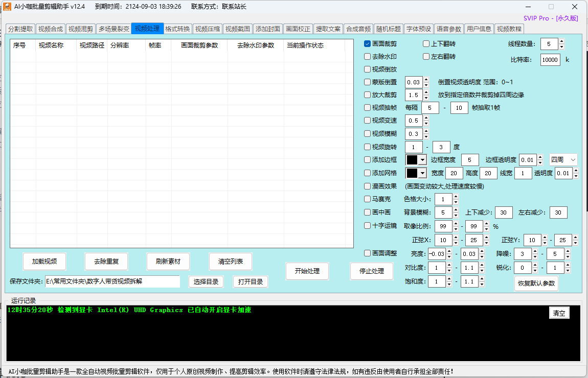Screen dimensions: 588x378
Task: Click the 选择目录 button
Action: 206,282
